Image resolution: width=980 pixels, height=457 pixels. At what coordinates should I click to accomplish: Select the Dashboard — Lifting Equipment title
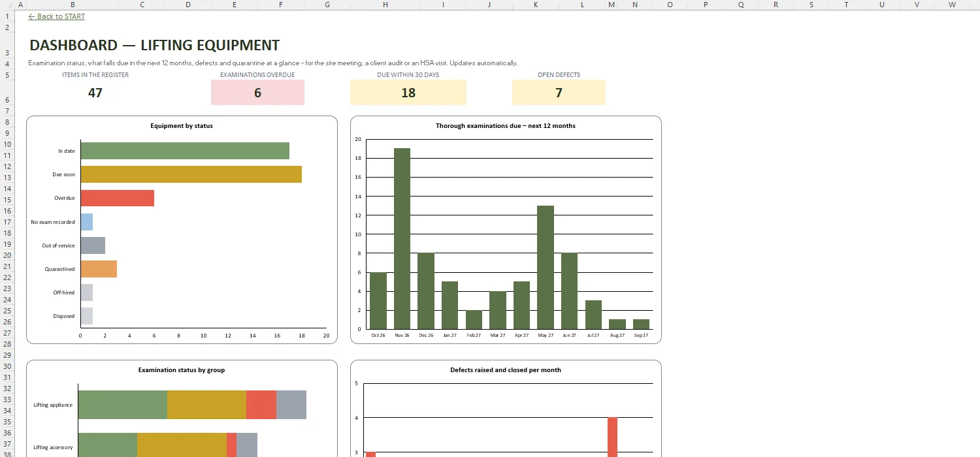154,45
